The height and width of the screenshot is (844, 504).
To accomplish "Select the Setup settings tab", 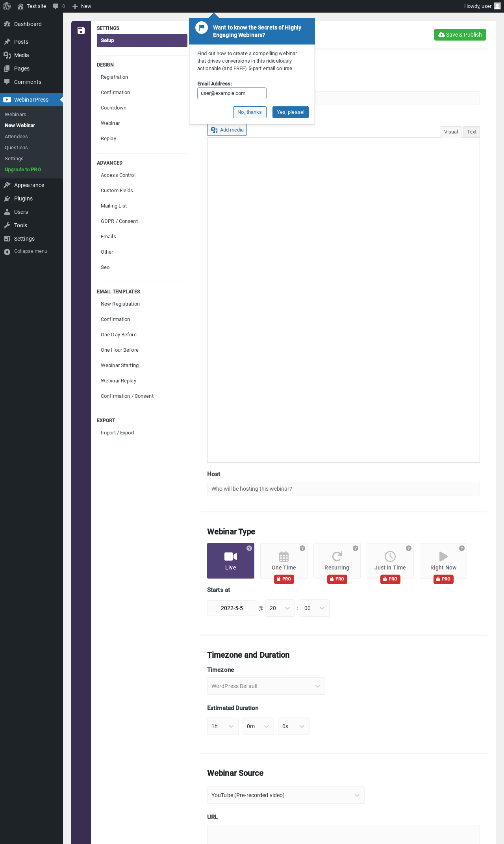I will coord(142,41).
